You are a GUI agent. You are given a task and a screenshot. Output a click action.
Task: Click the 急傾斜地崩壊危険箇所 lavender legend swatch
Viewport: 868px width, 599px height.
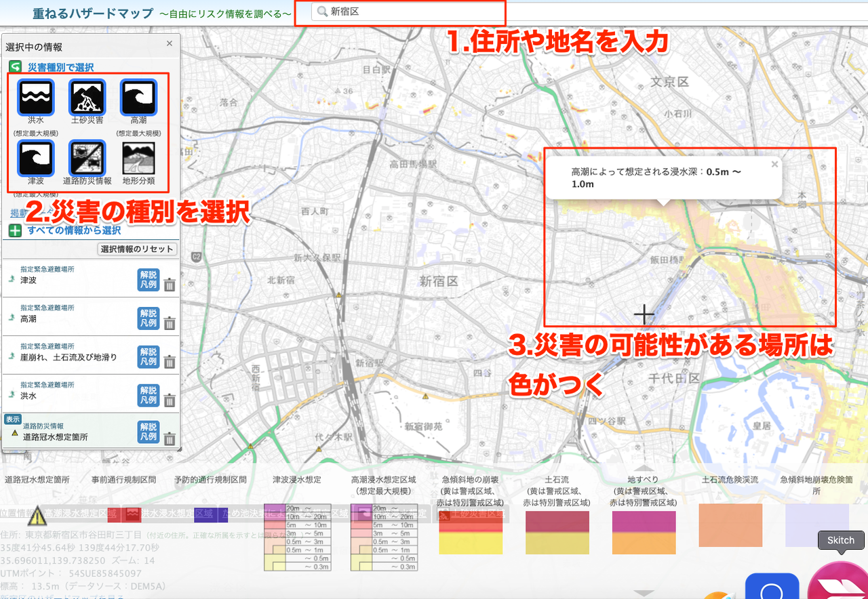coord(817,525)
